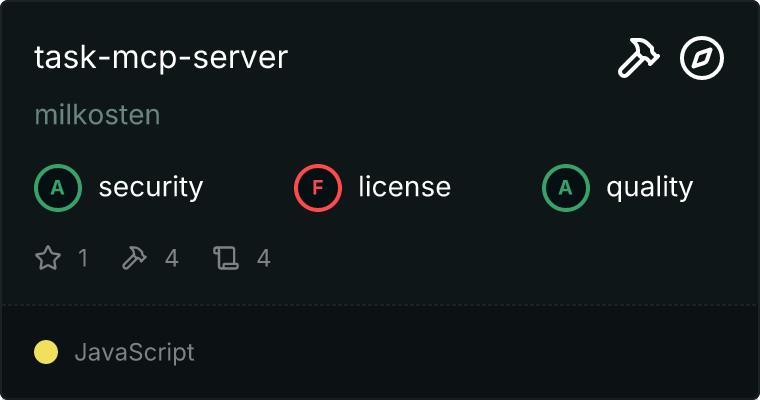This screenshot has height=400, width=760.
Task: Select the quality label text
Action: coord(649,187)
